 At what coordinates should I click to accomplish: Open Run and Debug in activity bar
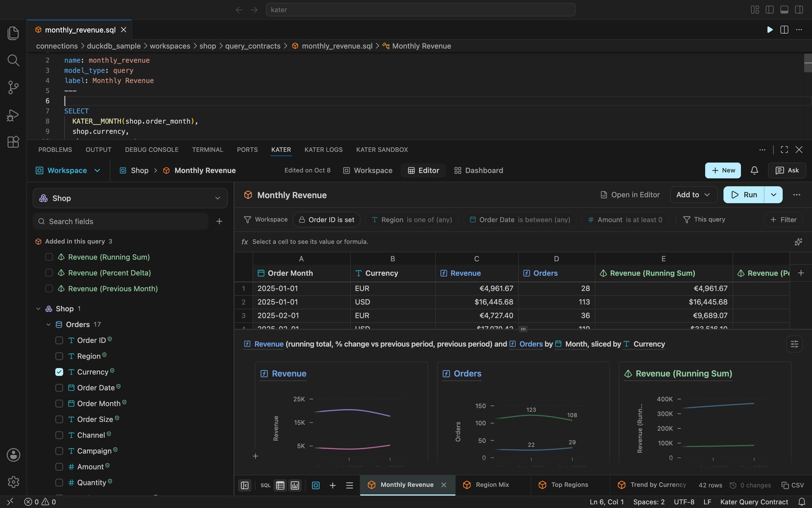pos(14,115)
